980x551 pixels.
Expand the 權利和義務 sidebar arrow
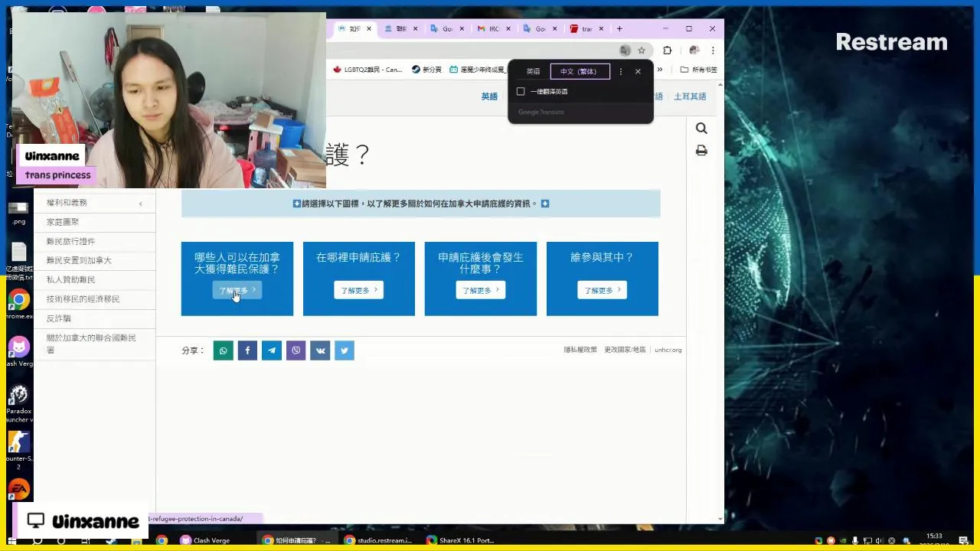[141, 203]
